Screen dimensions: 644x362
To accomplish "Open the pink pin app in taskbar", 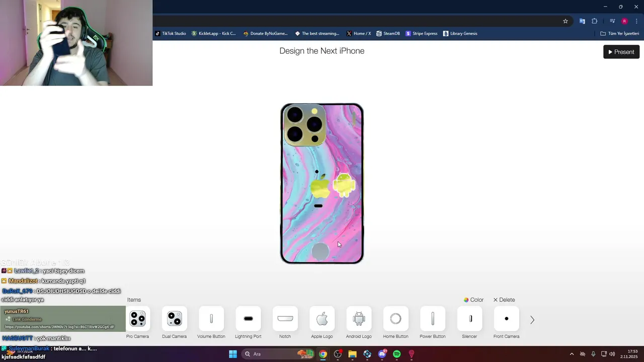I will pos(411,354).
